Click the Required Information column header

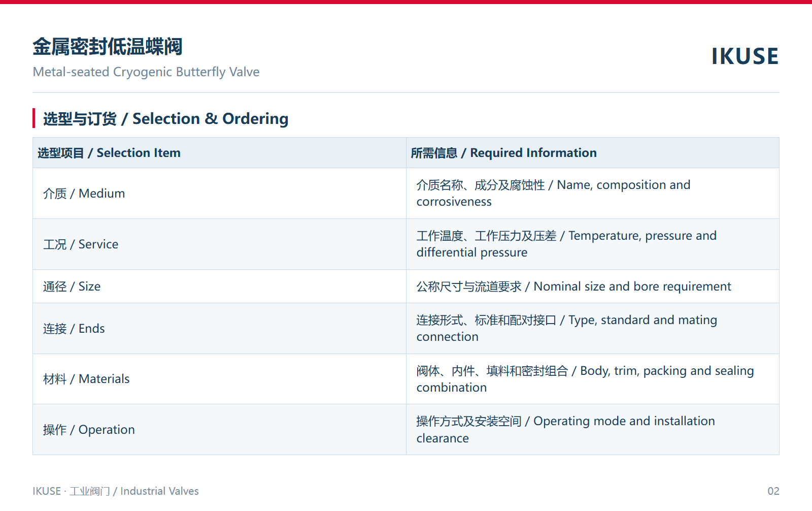pyautogui.click(x=593, y=153)
